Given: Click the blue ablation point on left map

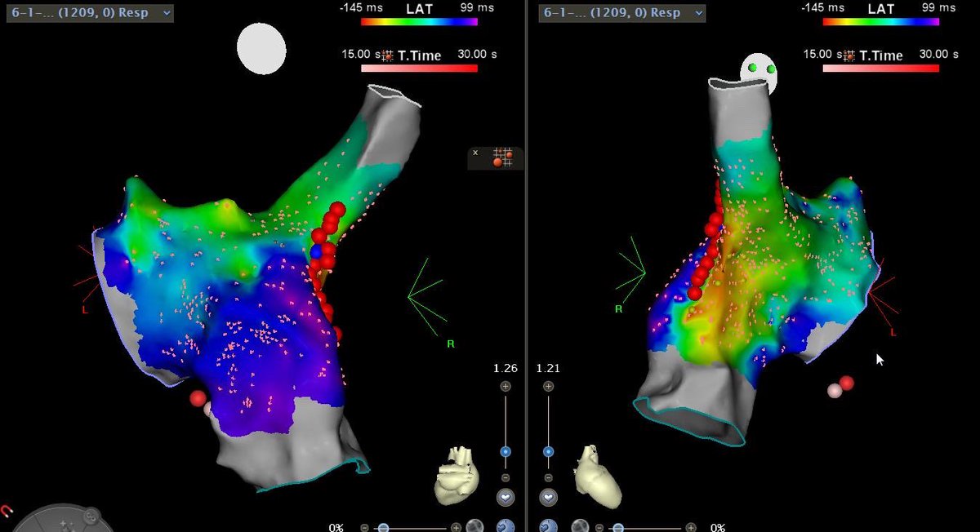Looking at the screenshot, I should pos(316,251).
